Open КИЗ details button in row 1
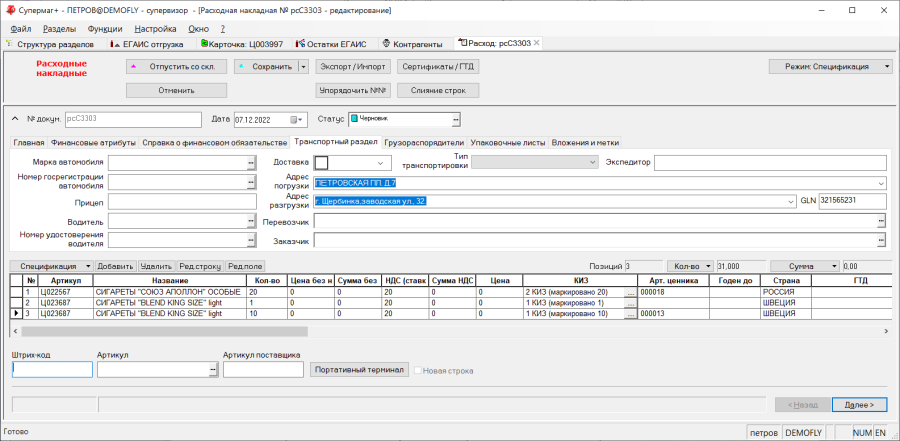The height and width of the screenshot is (441, 900). click(630, 293)
